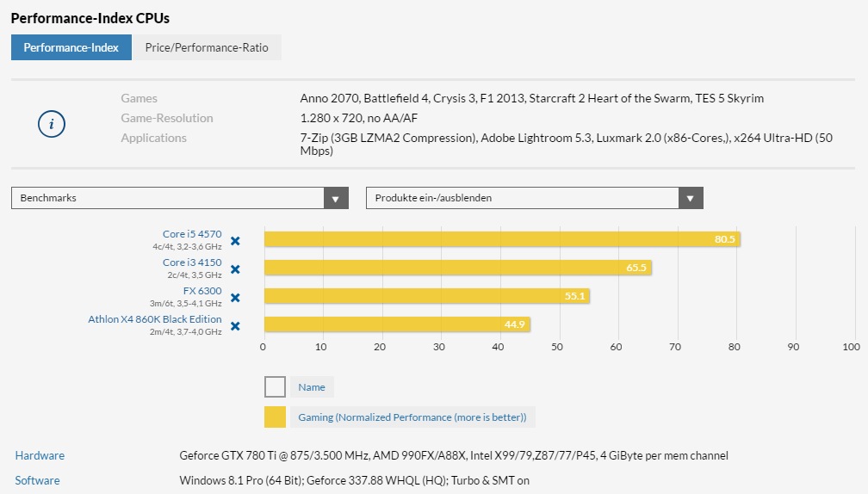Click the text '2c/4t, 3,5 GHz'
868x494 pixels.
[195, 275]
